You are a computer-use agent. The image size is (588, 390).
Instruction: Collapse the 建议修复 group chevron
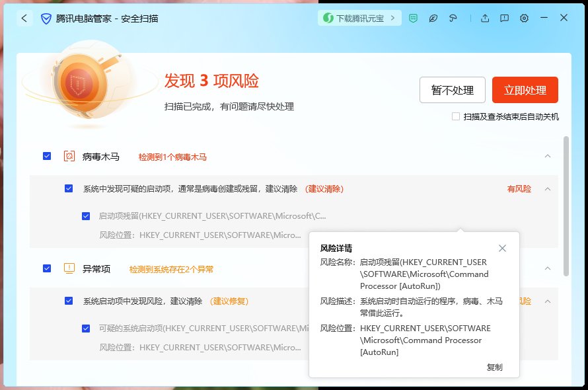548,301
